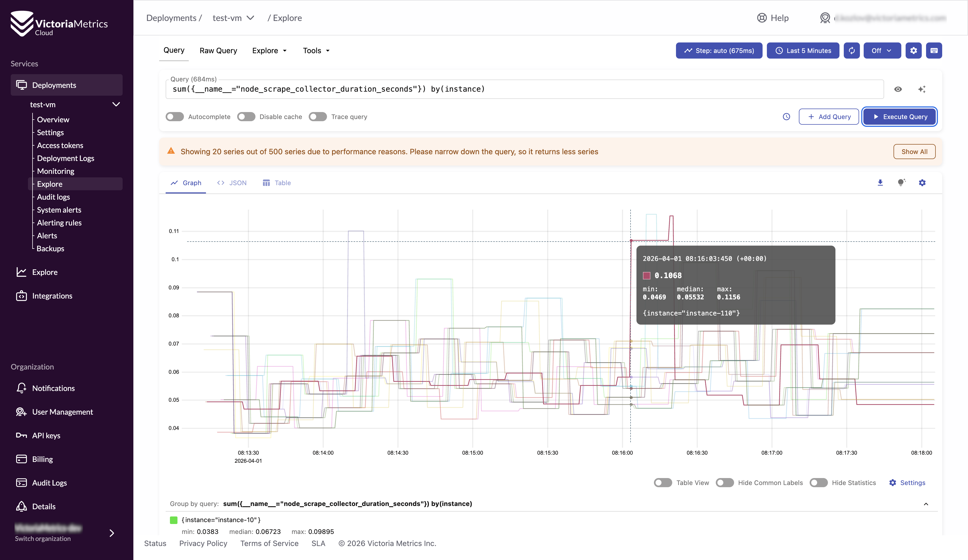Enable the Autocomplete toggle
This screenshot has height=560, width=968.
pos(175,117)
